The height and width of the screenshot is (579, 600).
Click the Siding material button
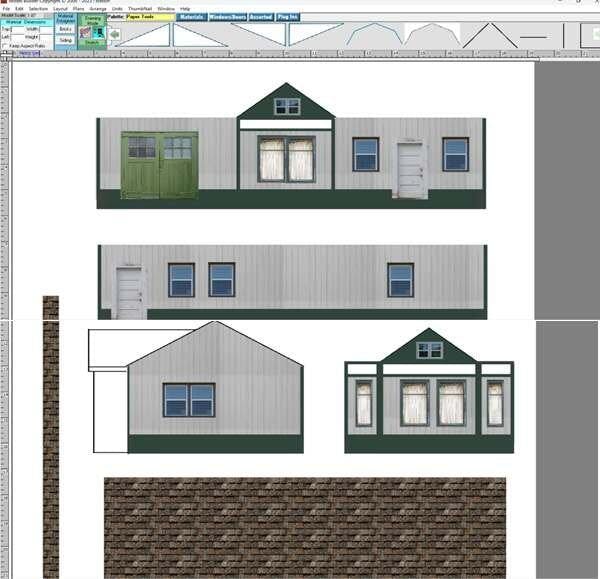click(x=65, y=40)
